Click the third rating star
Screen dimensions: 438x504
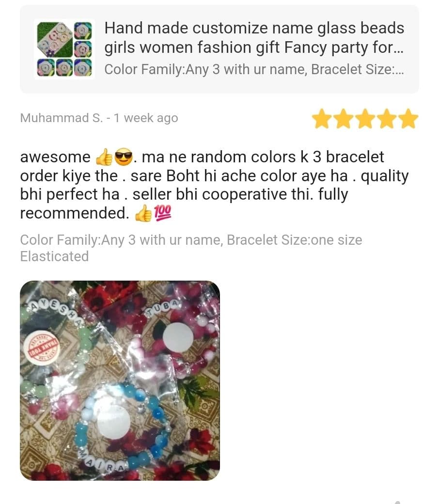[x=365, y=119]
